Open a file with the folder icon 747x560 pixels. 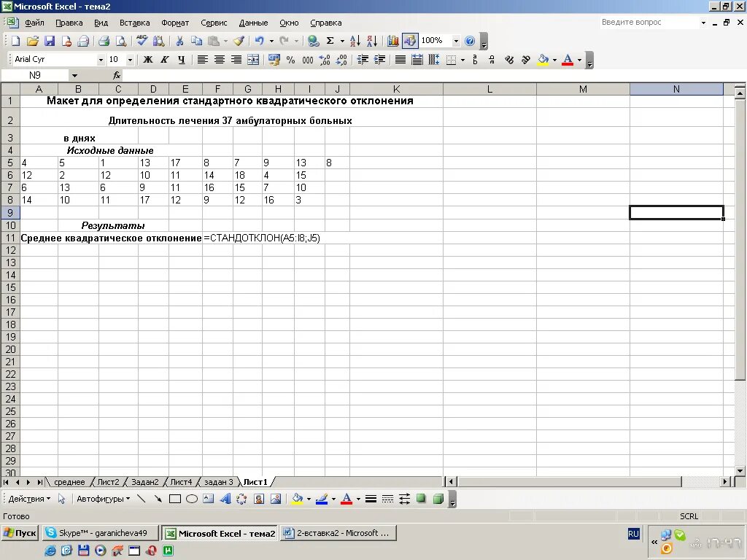click(x=32, y=41)
